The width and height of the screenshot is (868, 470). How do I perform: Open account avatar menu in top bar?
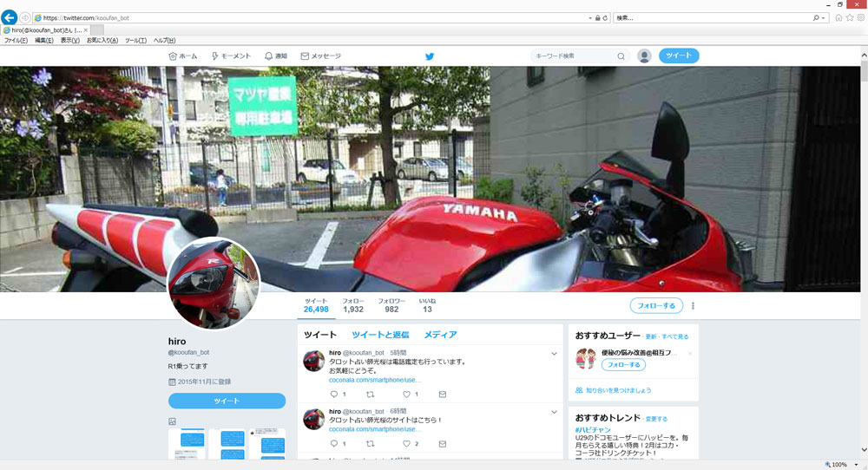tap(644, 56)
